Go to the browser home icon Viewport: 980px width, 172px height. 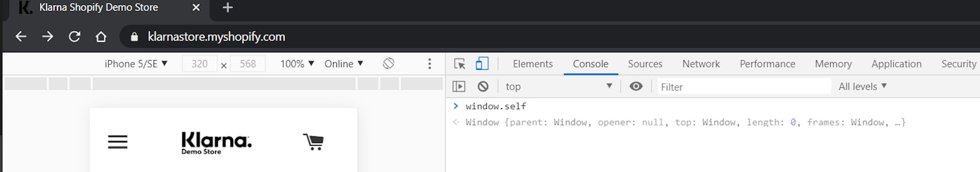[x=101, y=37]
